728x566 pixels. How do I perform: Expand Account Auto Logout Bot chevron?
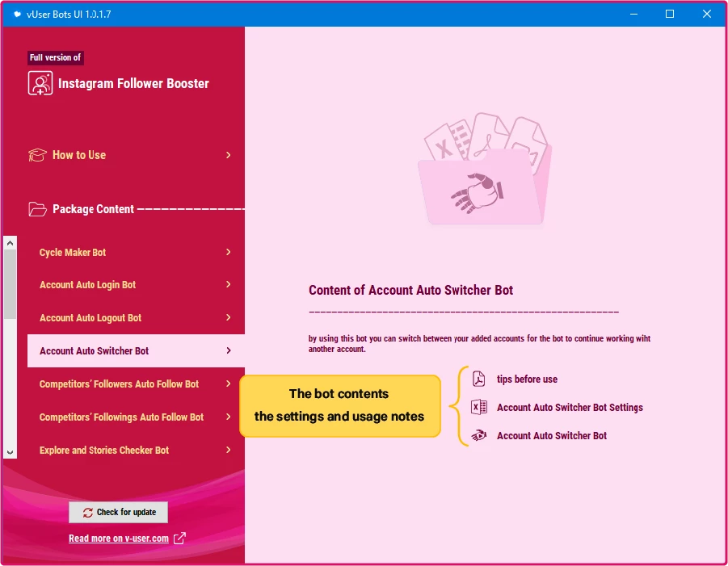[x=229, y=317]
